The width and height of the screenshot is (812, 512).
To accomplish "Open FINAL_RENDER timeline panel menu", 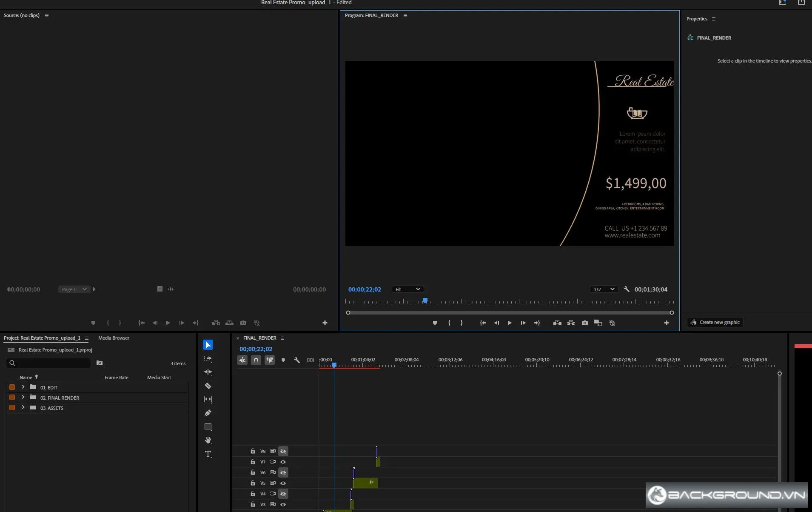I will (282, 338).
